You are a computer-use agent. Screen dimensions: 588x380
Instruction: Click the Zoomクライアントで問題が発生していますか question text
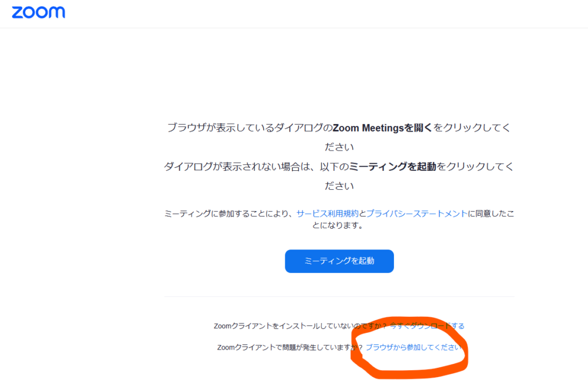tap(289, 347)
